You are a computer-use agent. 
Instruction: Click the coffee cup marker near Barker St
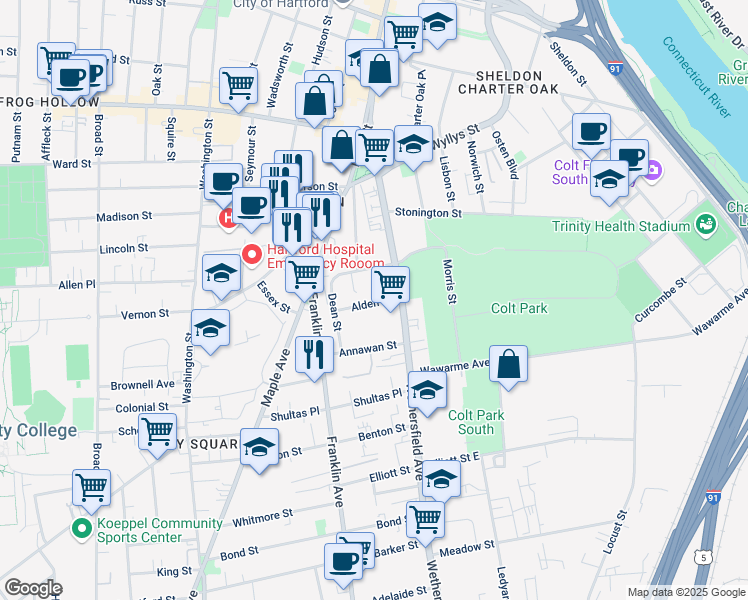pyautogui.click(x=343, y=565)
